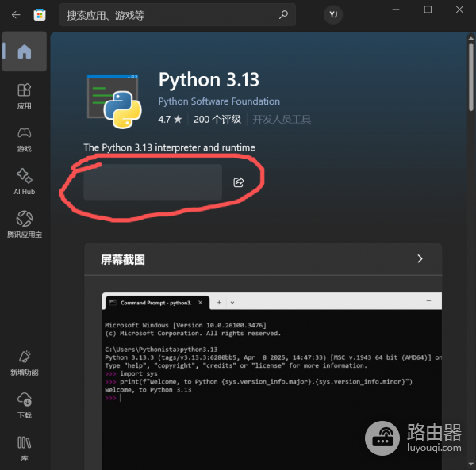Maximize the Microsoft Store window
This screenshot has height=470, width=476.
coord(428,10)
